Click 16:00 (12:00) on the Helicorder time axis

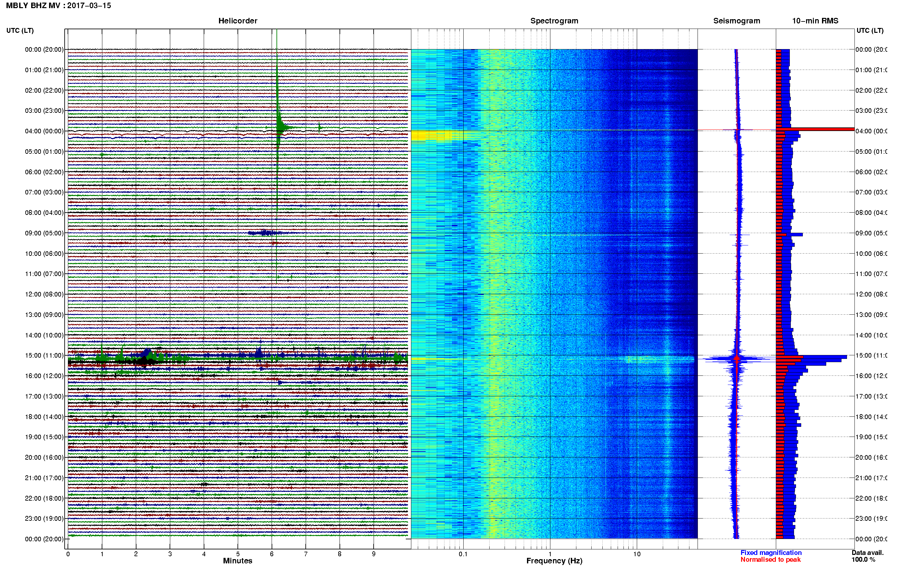point(44,376)
